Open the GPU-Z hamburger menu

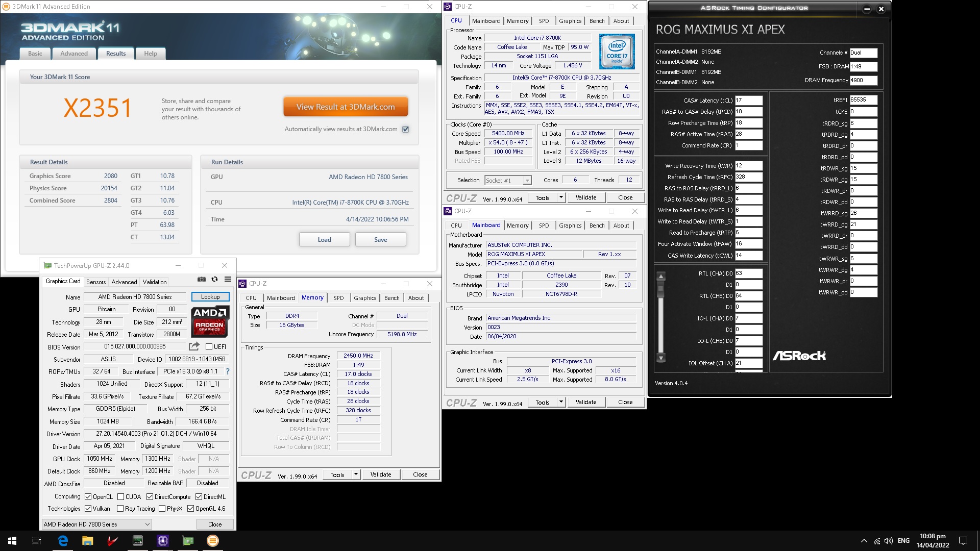pyautogui.click(x=228, y=279)
